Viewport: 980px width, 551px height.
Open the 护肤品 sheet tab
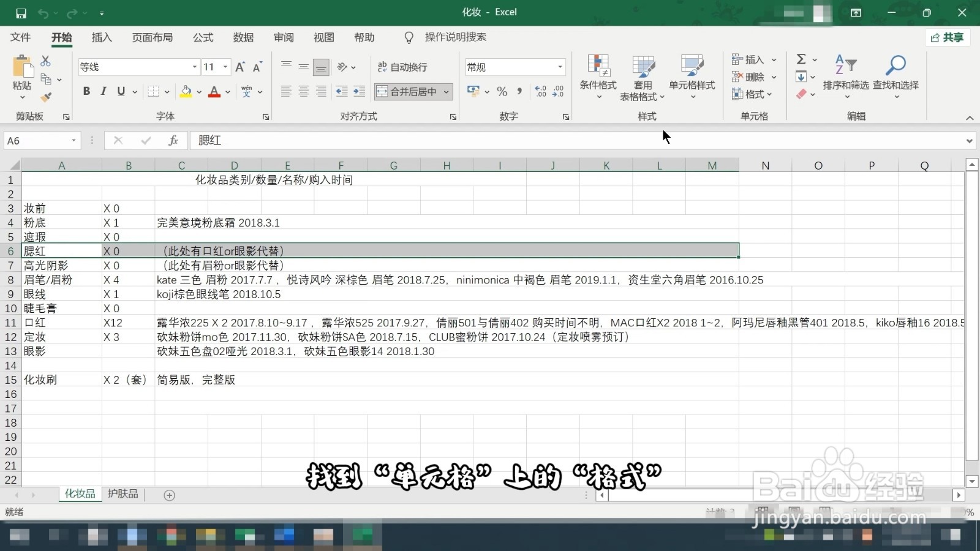tap(123, 493)
